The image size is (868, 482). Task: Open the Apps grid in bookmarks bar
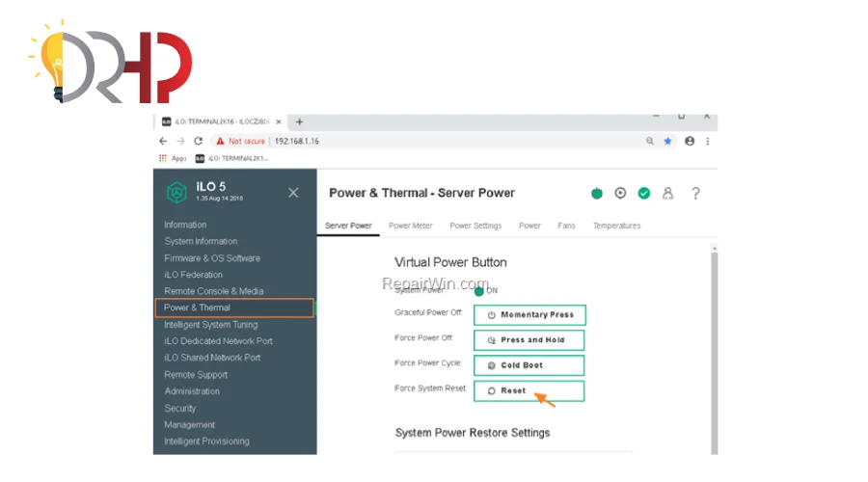[x=173, y=158]
